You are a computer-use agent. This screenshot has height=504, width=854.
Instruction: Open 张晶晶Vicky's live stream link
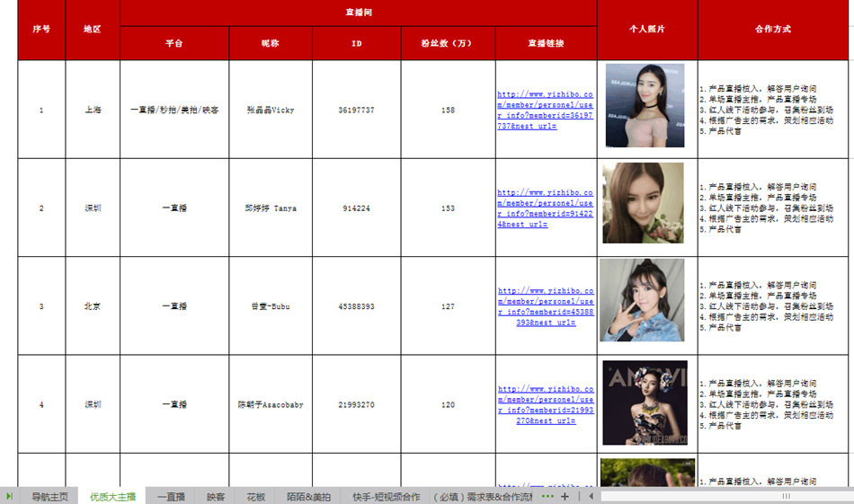click(x=545, y=110)
